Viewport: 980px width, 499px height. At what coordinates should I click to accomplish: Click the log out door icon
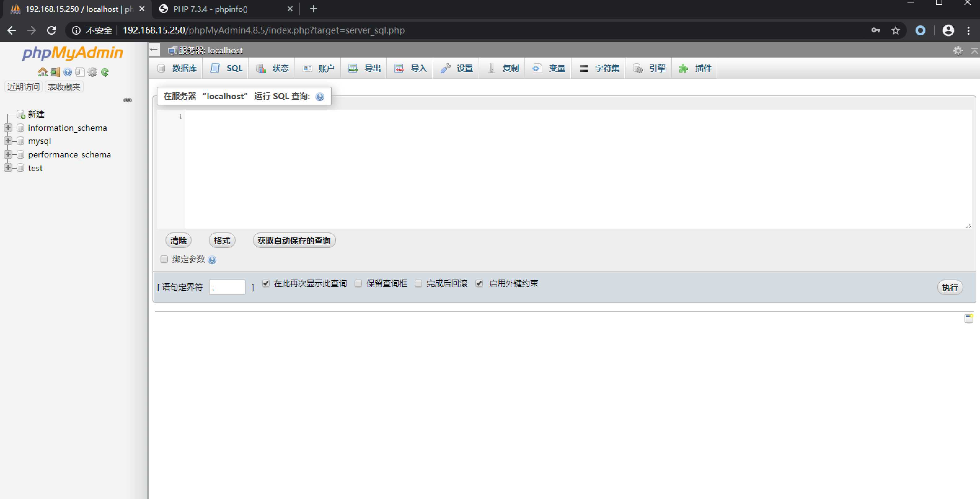(x=55, y=72)
